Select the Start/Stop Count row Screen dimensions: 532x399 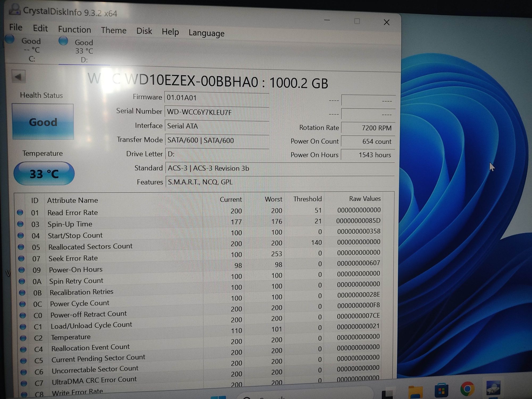[x=199, y=234]
